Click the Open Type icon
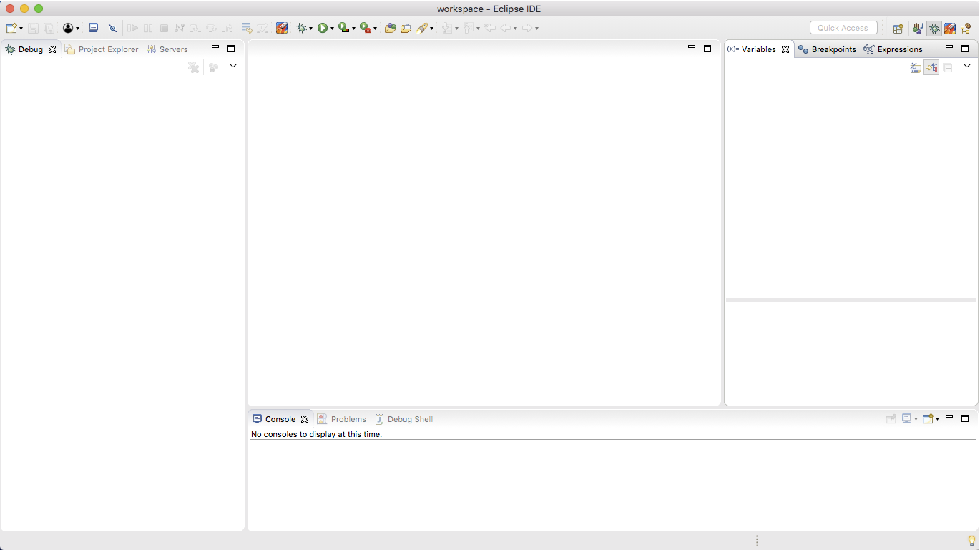 (390, 28)
